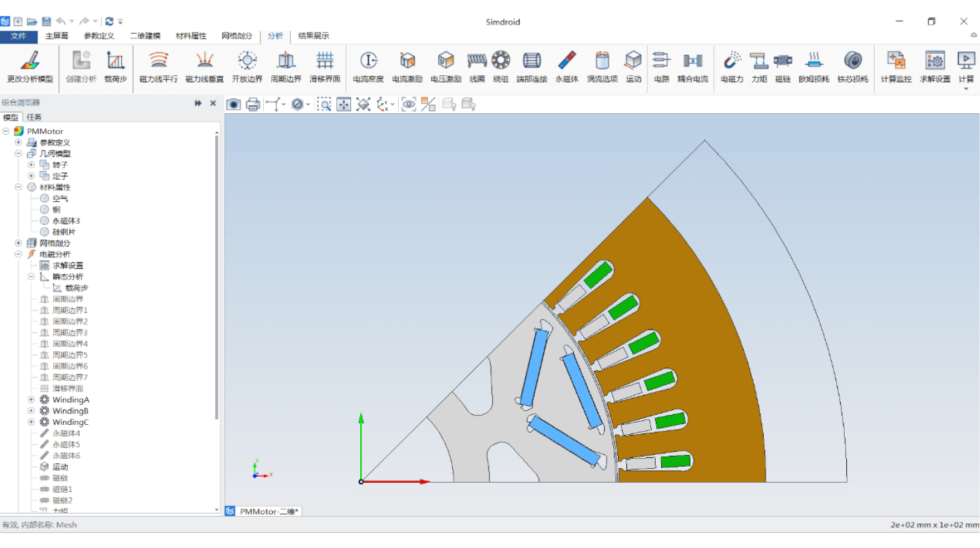This screenshot has width=980, height=548.
Task: Switch to 主屏幕 ribbon tab
Action: (57, 36)
